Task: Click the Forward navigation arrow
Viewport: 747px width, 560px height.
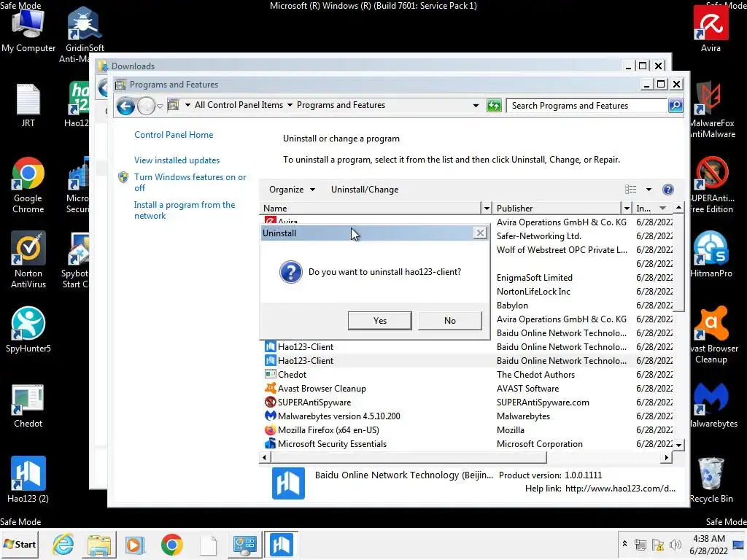Action: [146, 106]
